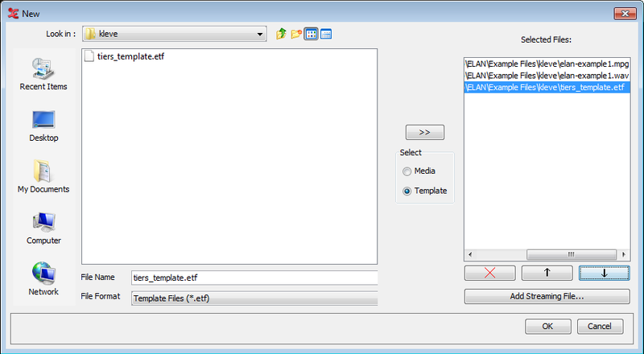Open Computer shortcut in sidebar

pos(43,228)
